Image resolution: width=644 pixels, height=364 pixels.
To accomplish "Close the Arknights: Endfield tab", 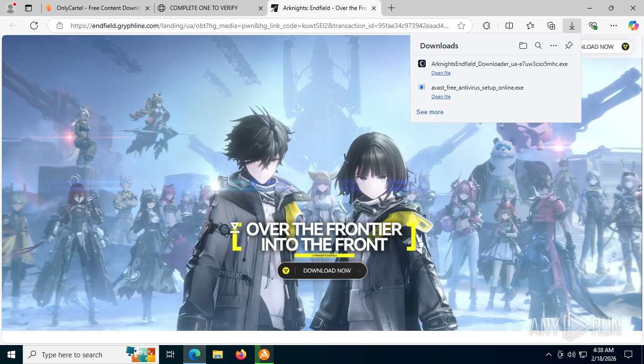I will click(x=374, y=8).
